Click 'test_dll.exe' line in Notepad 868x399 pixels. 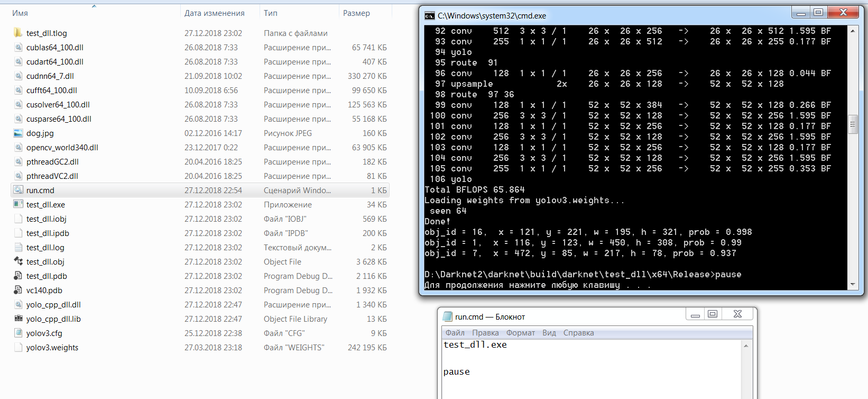(x=475, y=344)
